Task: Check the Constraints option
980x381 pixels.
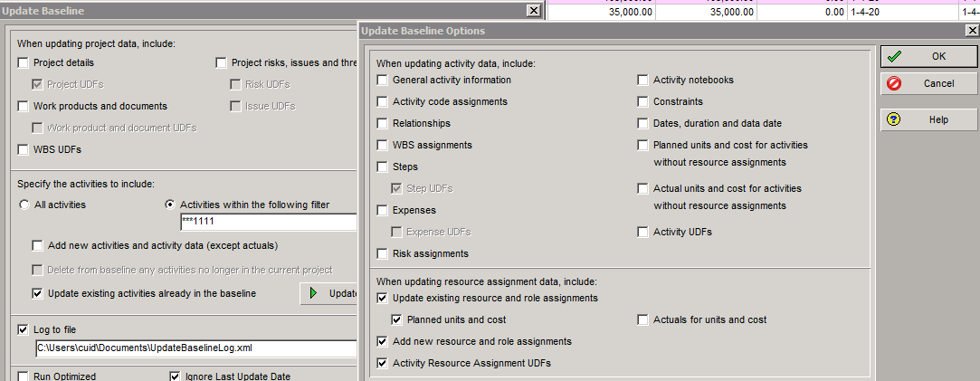Action: coord(642,101)
